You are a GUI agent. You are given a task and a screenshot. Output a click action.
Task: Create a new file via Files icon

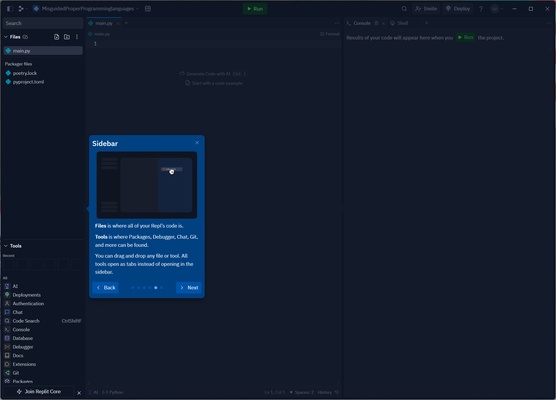tap(56, 37)
